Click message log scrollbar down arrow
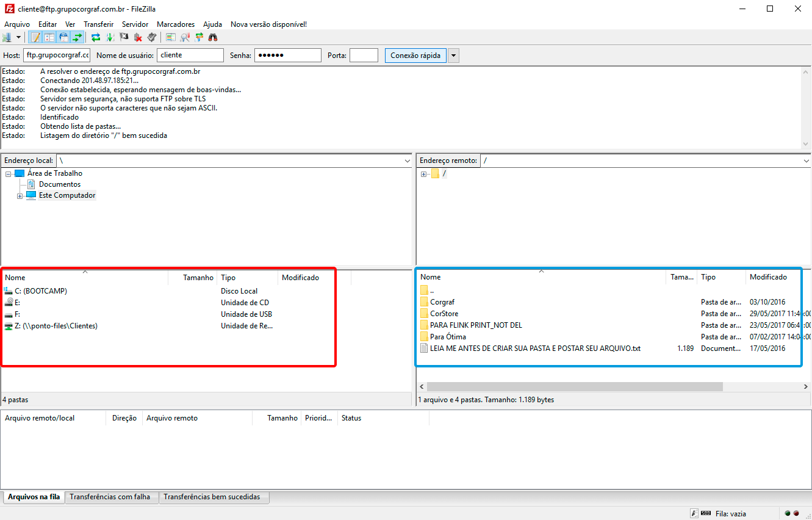The width and height of the screenshot is (812, 520). pos(806,144)
